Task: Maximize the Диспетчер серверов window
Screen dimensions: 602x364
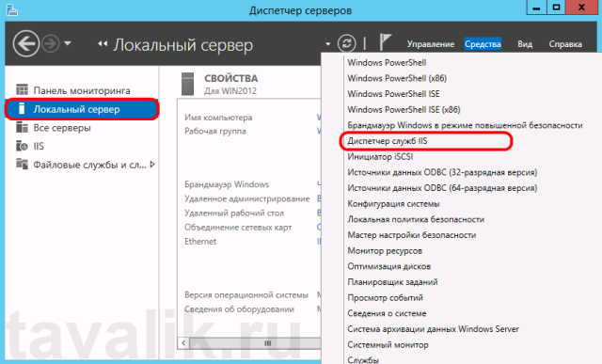Action: (x=556, y=8)
